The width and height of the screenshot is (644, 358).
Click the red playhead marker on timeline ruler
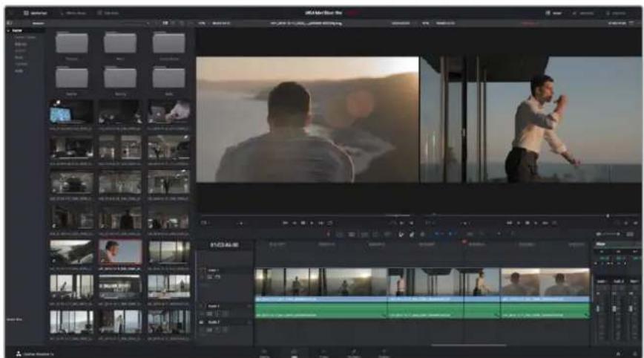(464, 242)
